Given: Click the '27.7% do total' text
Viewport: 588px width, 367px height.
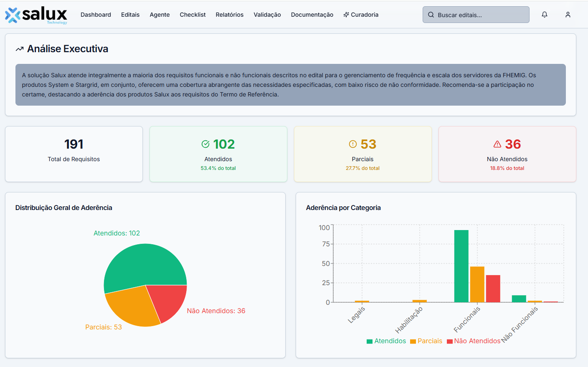Looking at the screenshot, I should click(362, 168).
